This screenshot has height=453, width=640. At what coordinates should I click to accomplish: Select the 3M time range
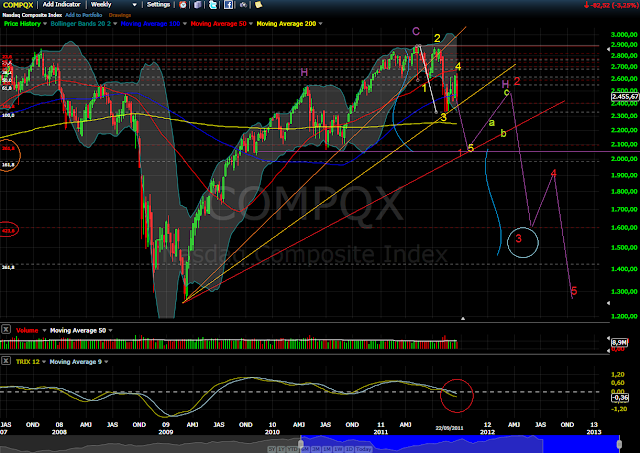pyautogui.click(x=316, y=449)
